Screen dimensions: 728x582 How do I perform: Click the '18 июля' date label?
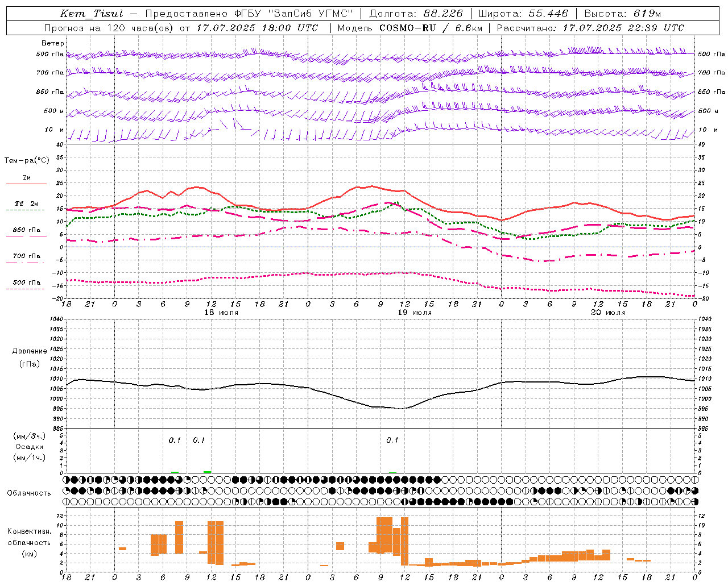221,313
